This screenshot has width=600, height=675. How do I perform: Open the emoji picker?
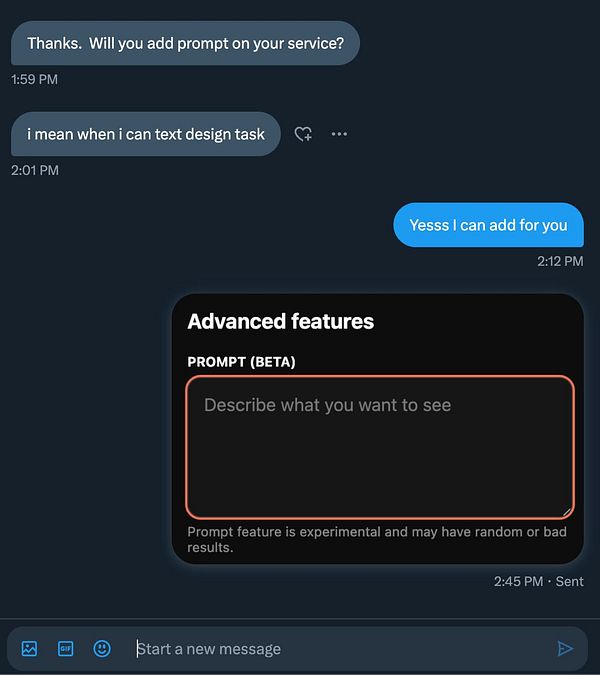click(x=102, y=648)
